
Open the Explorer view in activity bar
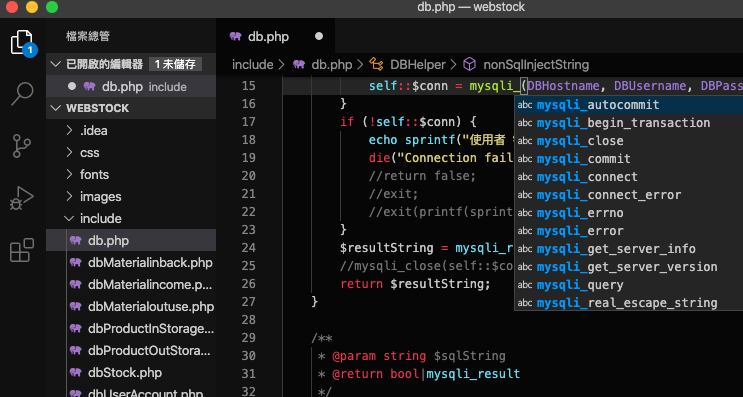tap(22, 43)
